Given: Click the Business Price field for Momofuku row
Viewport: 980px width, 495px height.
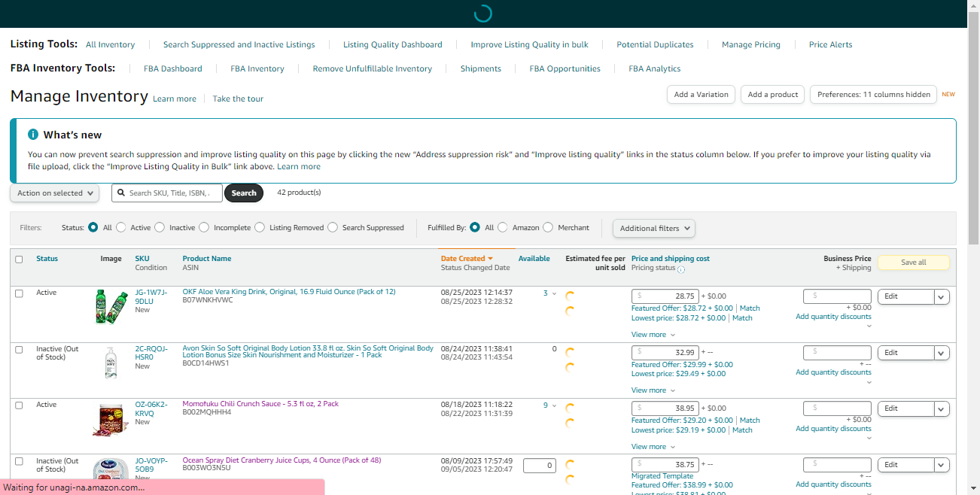Looking at the screenshot, I should coord(837,408).
